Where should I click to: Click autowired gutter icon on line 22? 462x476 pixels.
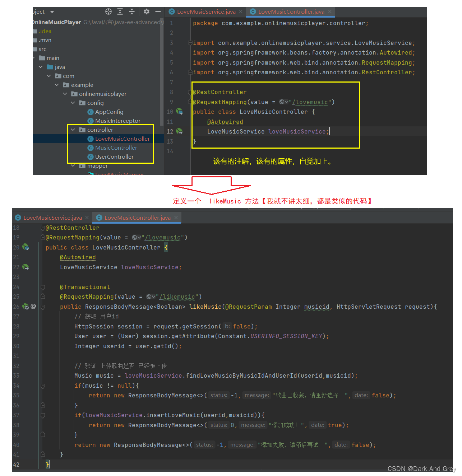[26, 267]
